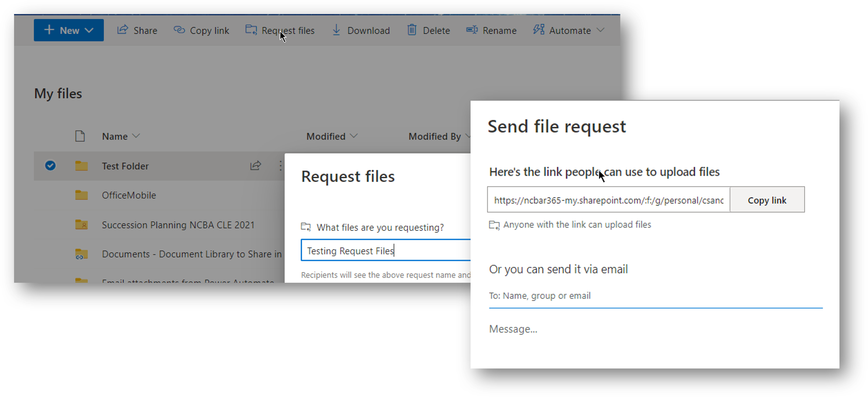Click the Request files folder icon
868x397 pixels.
coord(251,30)
